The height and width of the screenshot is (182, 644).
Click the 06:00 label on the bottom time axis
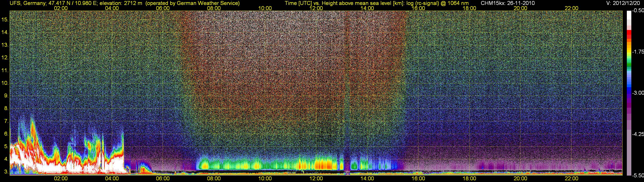click(163, 179)
